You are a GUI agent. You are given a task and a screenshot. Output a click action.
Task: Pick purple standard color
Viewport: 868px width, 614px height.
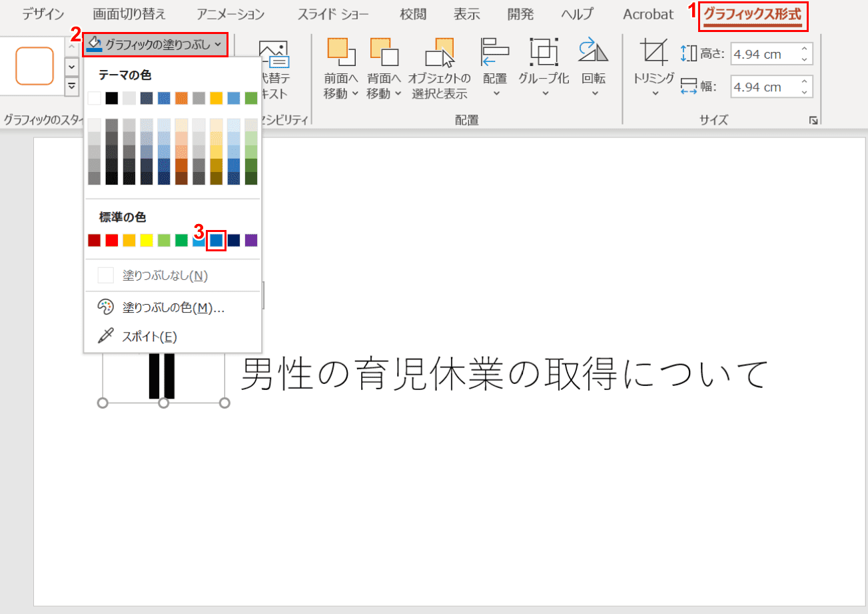click(x=251, y=240)
